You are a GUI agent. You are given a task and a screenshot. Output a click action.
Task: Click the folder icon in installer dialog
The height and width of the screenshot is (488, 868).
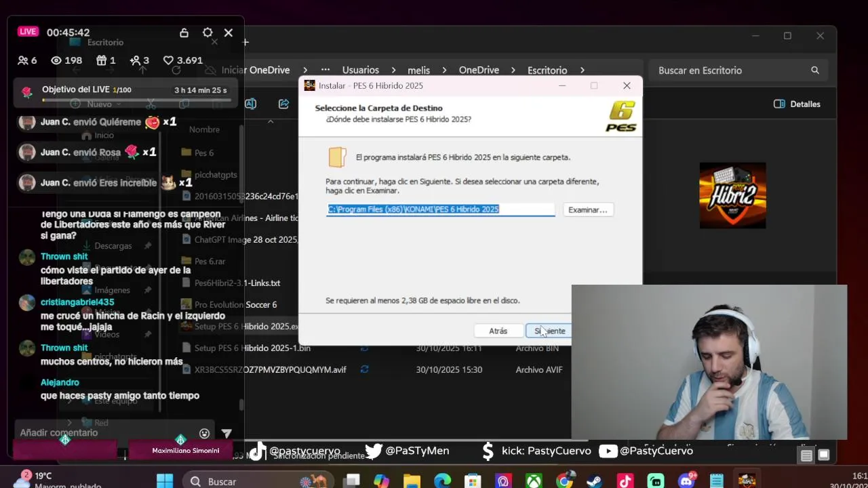click(x=337, y=157)
